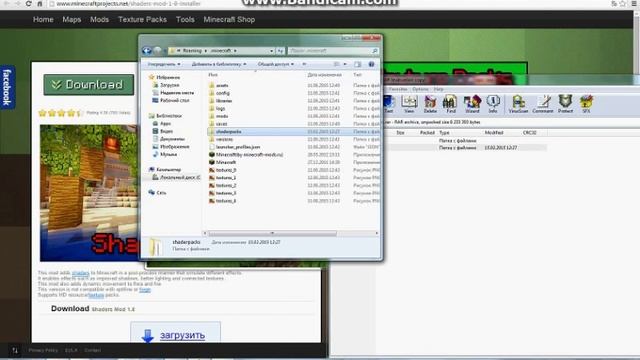This screenshot has width=640, height=360.
Task: Open Network in Explorer navigation pane
Action: click(161, 193)
